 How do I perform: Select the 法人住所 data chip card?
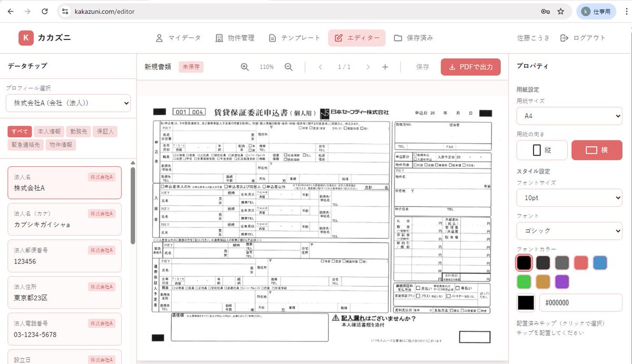(x=64, y=292)
